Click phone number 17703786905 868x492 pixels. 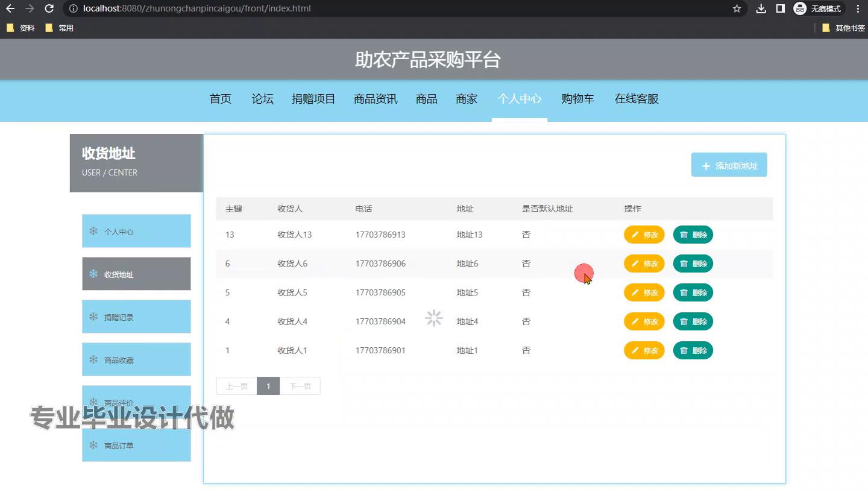380,292
